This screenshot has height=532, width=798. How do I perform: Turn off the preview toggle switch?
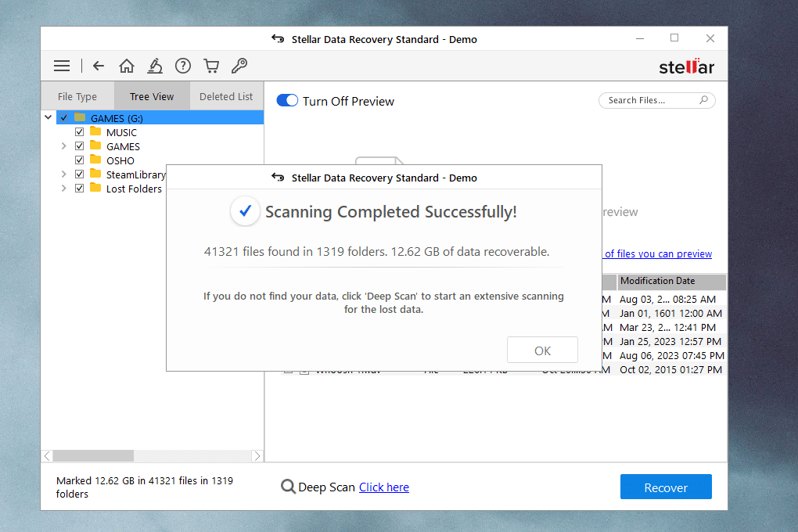[x=287, y=100]
